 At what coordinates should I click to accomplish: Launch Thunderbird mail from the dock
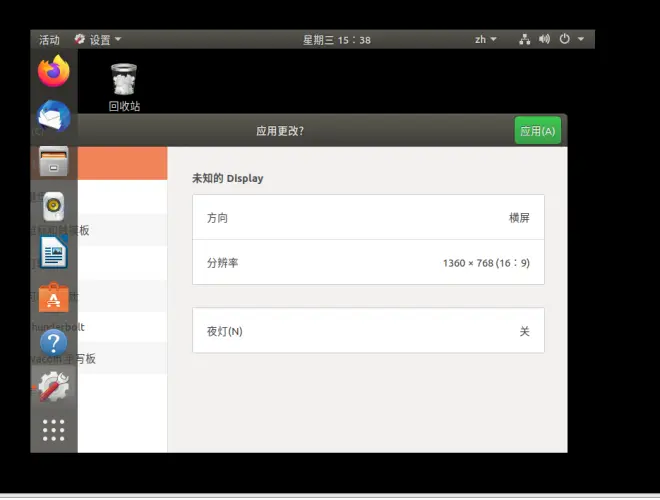click(x=53, y=117)
